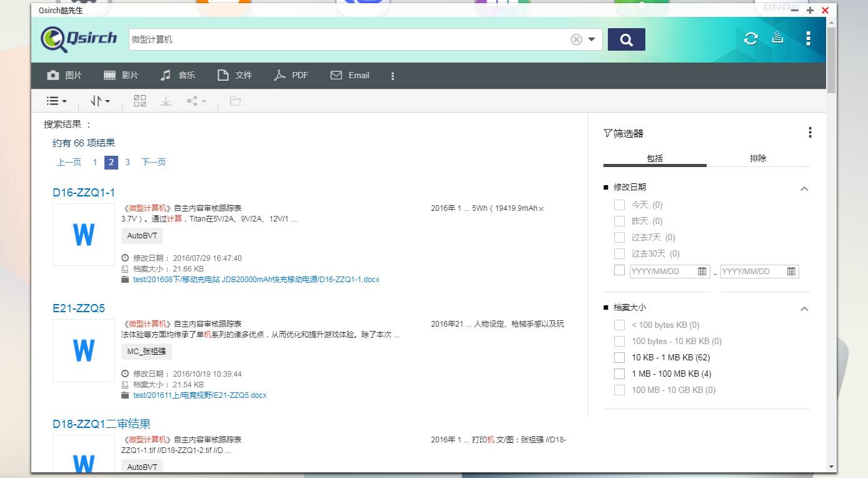Check the 昨天 date filter
The image size is (868, 478).
pyautogui.click(x=619, y=221)
